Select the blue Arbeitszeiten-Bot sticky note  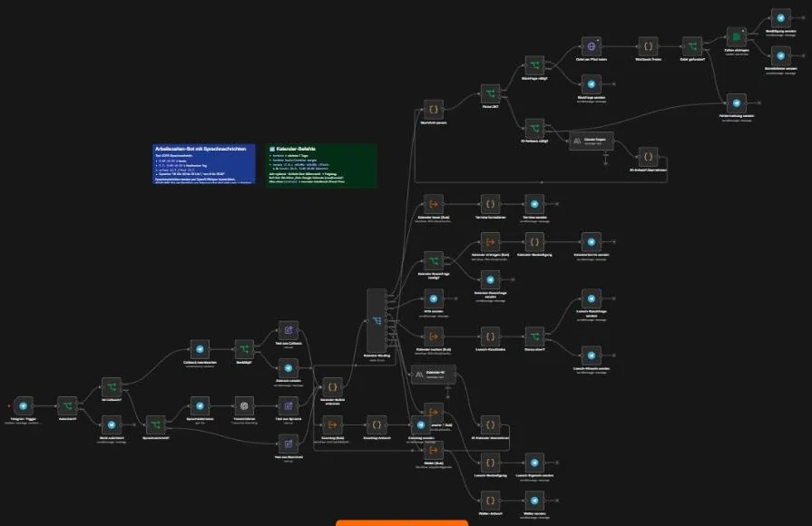pyautogui.click(x=204, y=163)
